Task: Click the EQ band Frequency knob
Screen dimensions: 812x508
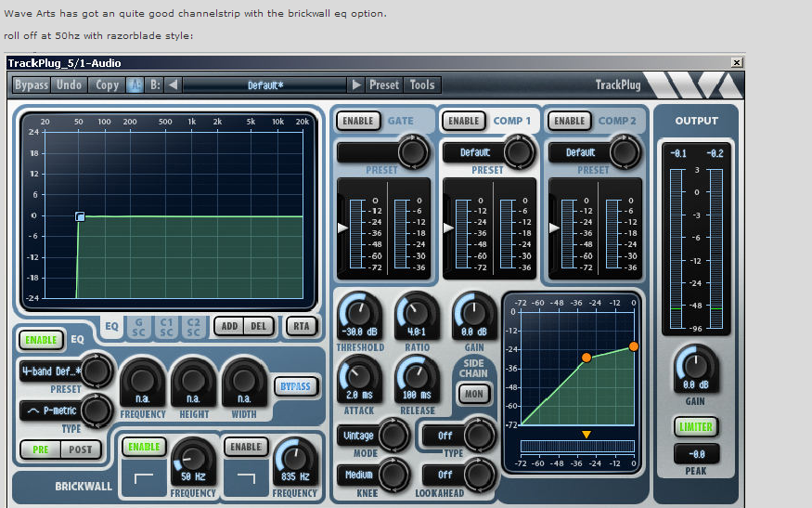Action: [x=142, y=381]
